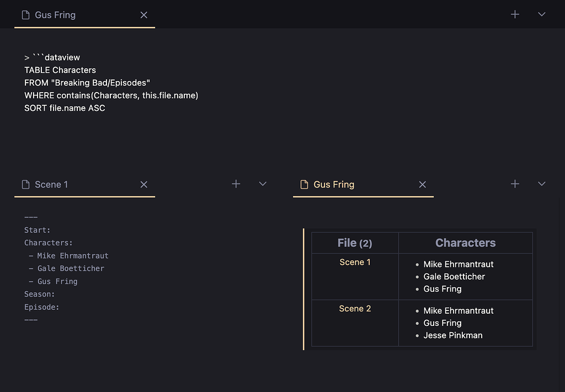Open the tab list chevron in the top pane
This screenshot has height=392, width=565.
pos(541,14)
